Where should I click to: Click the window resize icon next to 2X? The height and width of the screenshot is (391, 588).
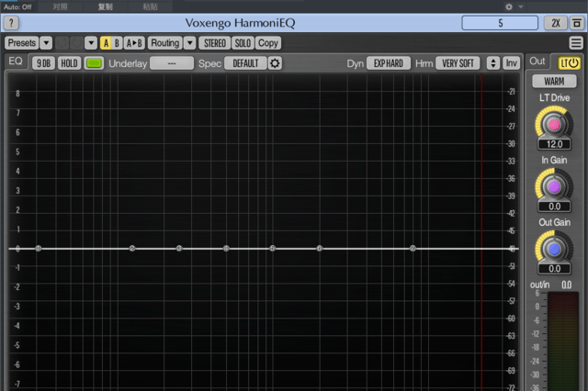[x=577, y=23]
